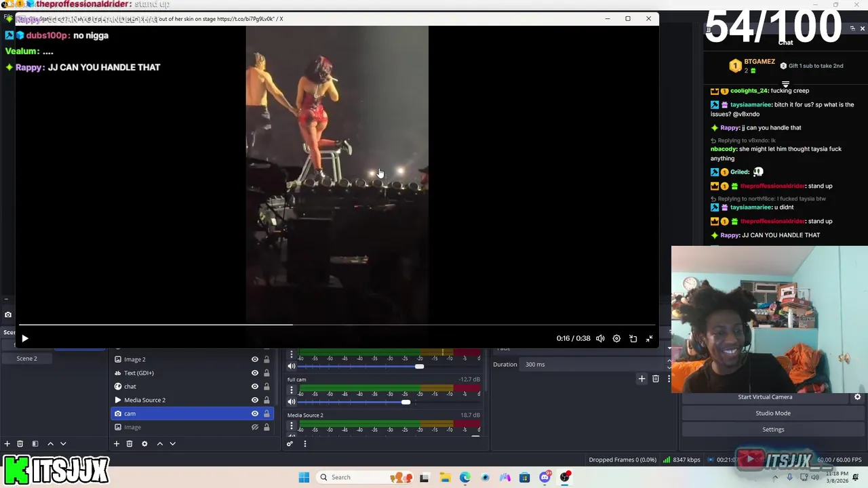The height and width of the screenshot is (488, 868).
Task: Open OBS Settings button
Action: pyautogui.click(x=773, y=430)
